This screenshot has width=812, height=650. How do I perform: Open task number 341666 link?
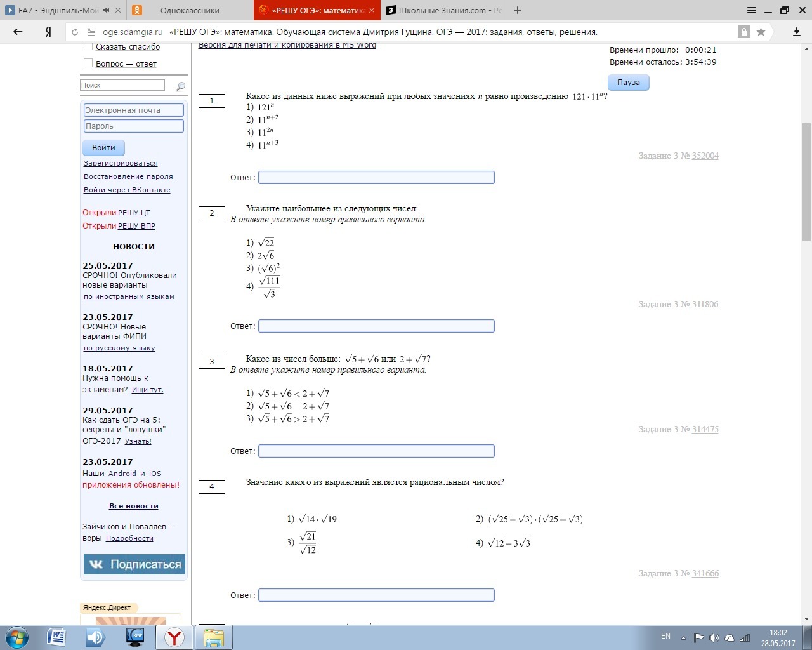click(x=705, y=573)
